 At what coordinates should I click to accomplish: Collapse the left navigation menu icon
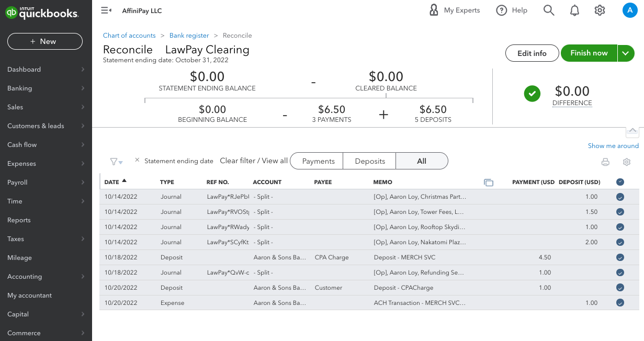(x=106, y=10)
